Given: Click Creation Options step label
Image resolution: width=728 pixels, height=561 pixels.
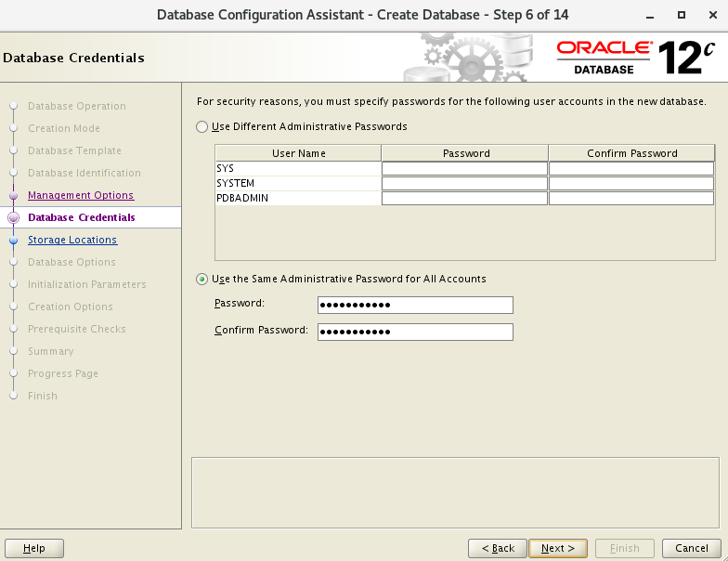Looking at the screenshot, I should click(71, 307).
